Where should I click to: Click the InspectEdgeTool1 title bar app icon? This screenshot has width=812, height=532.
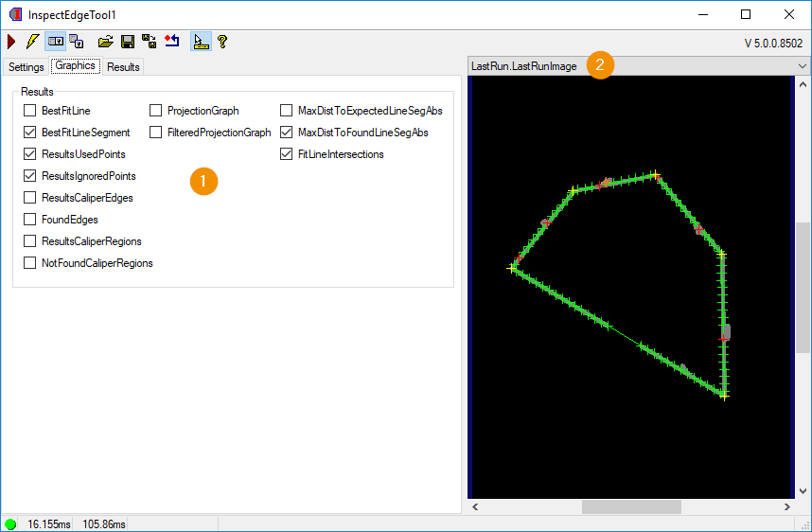tap(15, 14)
